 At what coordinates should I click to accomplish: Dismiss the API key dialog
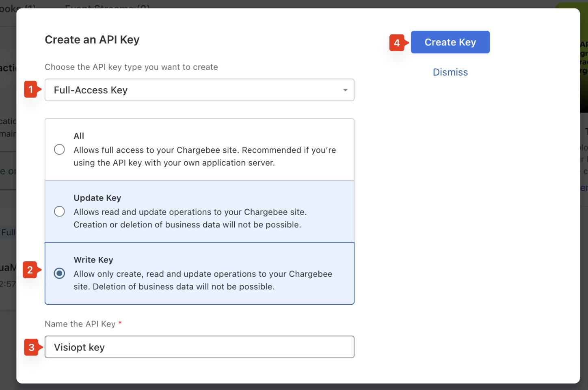point(450,72)
